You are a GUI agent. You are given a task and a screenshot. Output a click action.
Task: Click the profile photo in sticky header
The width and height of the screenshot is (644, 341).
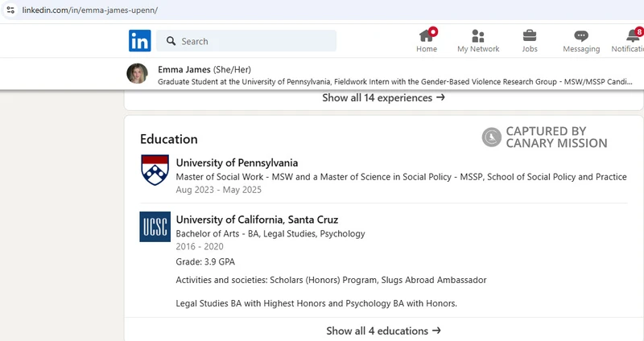[x=138, y=74]
